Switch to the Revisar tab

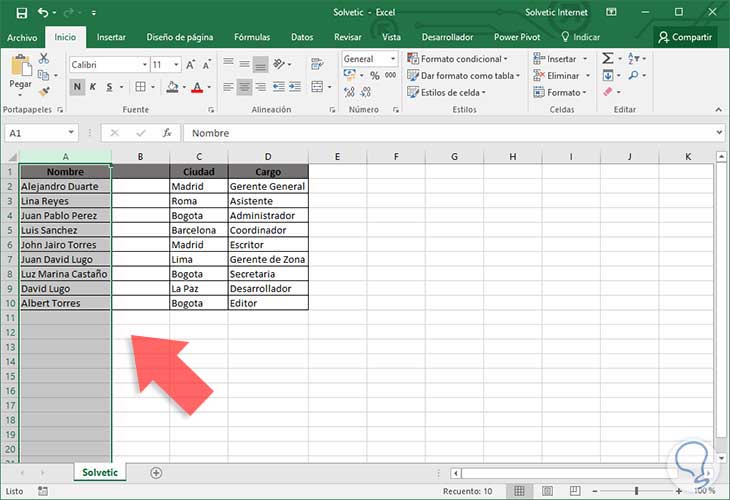[347, 37]
